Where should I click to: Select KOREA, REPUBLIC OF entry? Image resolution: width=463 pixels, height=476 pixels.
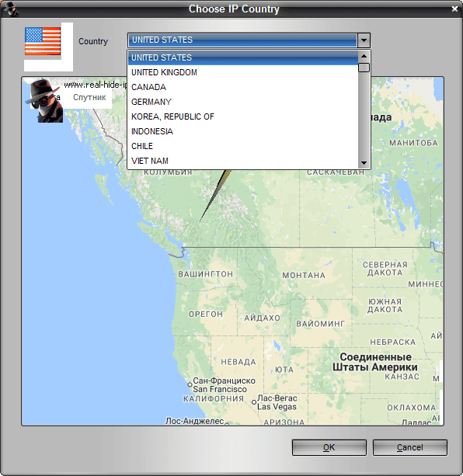[x=243, y=116]
